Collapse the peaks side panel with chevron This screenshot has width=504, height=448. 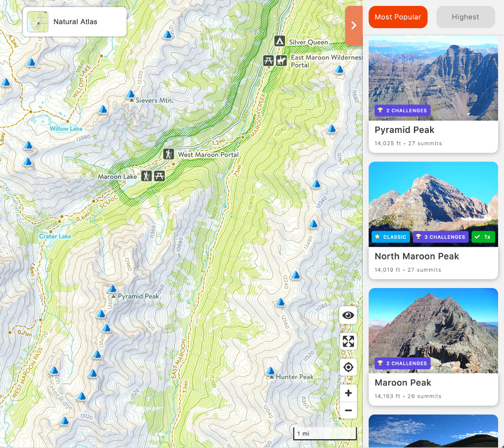pyautogui.click(x=354, y=26)
